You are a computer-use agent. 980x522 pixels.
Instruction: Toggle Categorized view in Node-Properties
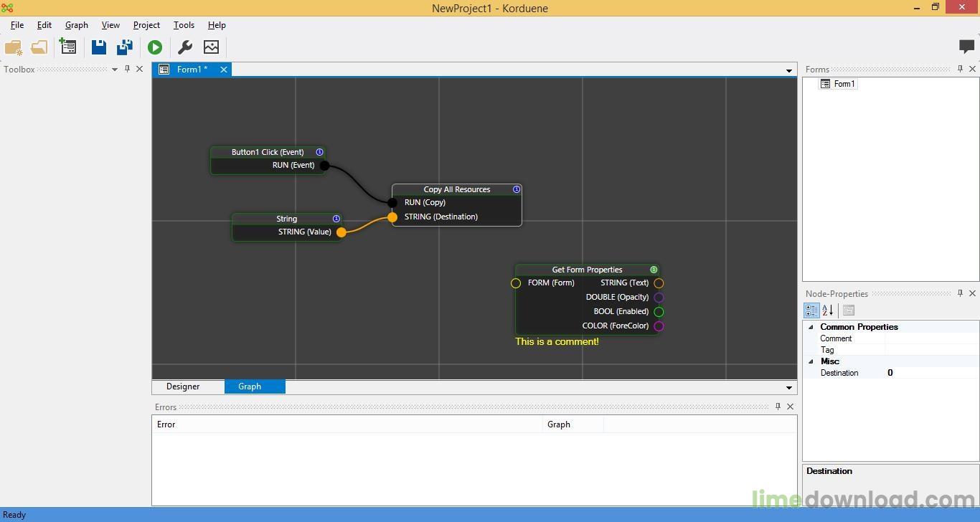point(811,310)
